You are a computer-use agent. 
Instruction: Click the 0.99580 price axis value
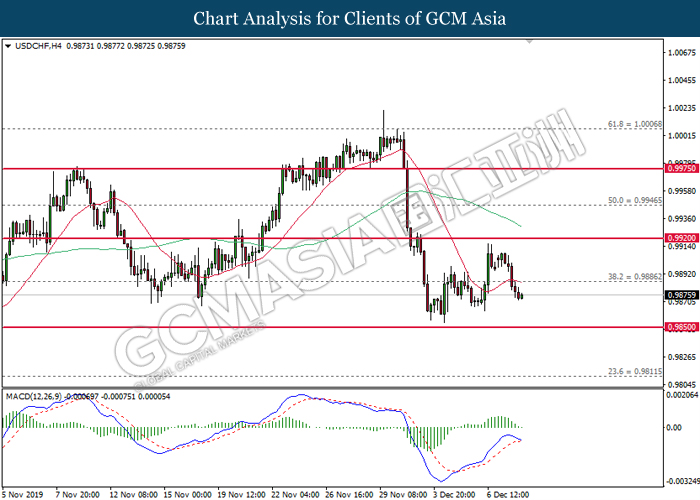682,191
